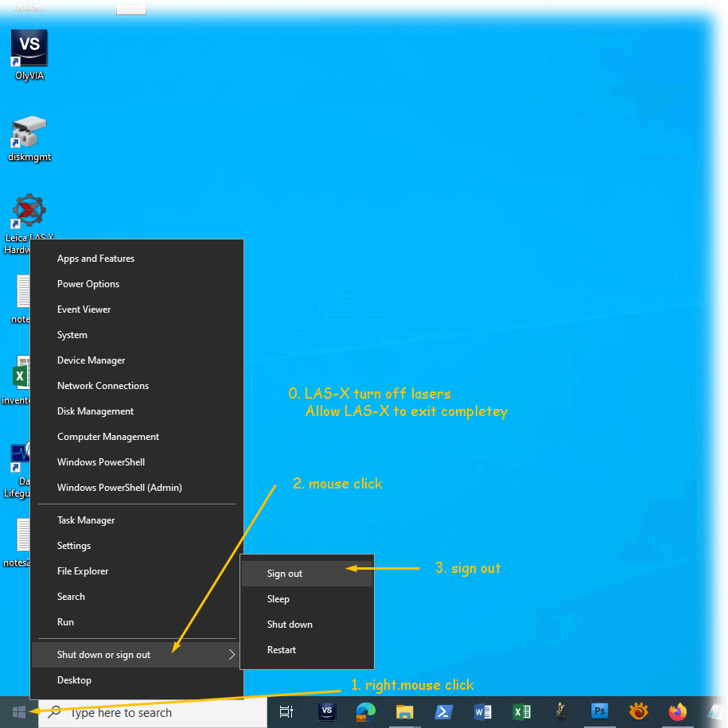This screenshot has width=728, height=728.
Task: Launch PowerShell from the taskbar icon
Action: 444,712
